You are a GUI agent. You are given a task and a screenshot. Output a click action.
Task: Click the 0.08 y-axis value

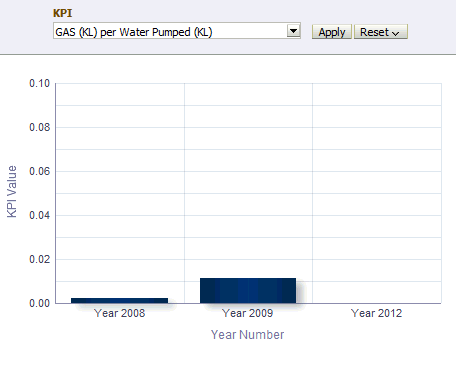[x=39, y=127]
